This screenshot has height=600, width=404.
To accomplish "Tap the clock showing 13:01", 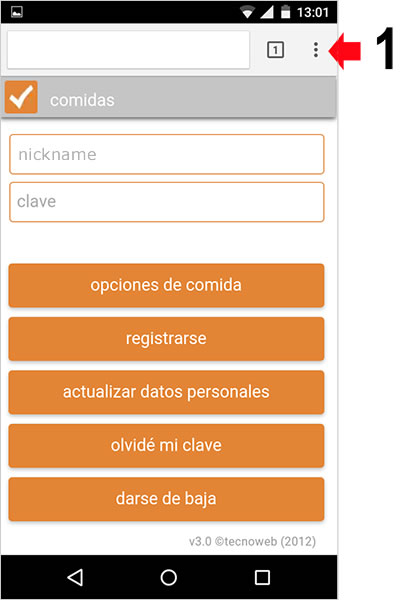I will tap(313, 13).
